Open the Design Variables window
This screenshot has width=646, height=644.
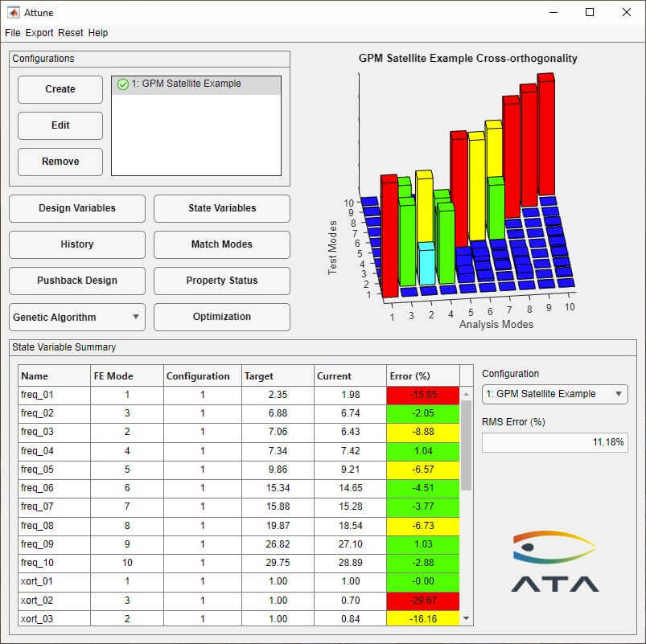(77, 208)
